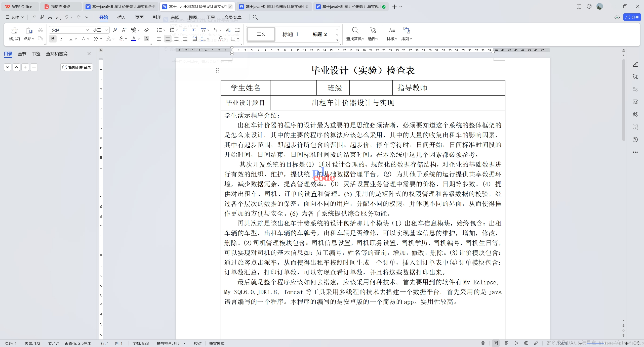Image resolution: width=644 pixels, height=347 pixels.
Task: Expand the 排版 layout dropdown
Action: coord(392,39)
